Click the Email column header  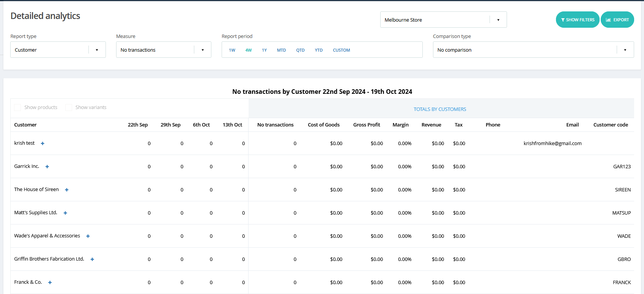coord(573,125)
